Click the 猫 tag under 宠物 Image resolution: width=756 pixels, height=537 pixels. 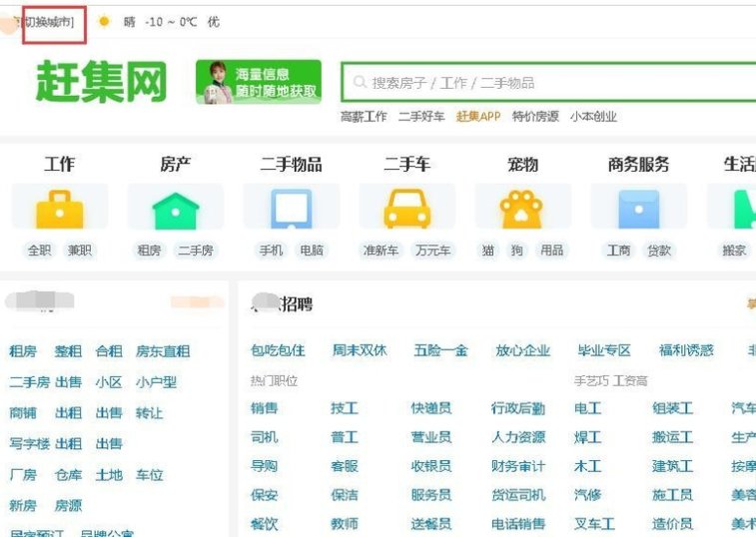pos(488,251)
